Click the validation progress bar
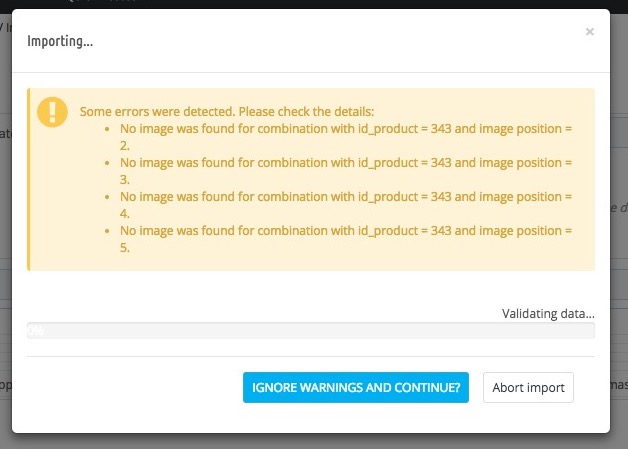Screen dimensions: 628x449 click(311, 330)
